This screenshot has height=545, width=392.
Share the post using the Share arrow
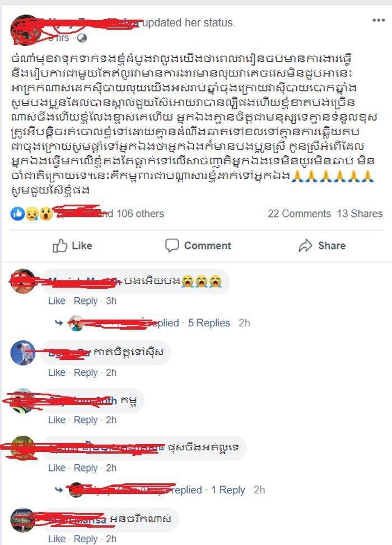click(322, 246)
